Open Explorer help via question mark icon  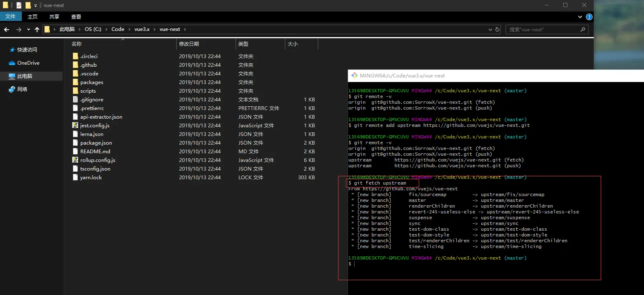[x=589, y=17]
